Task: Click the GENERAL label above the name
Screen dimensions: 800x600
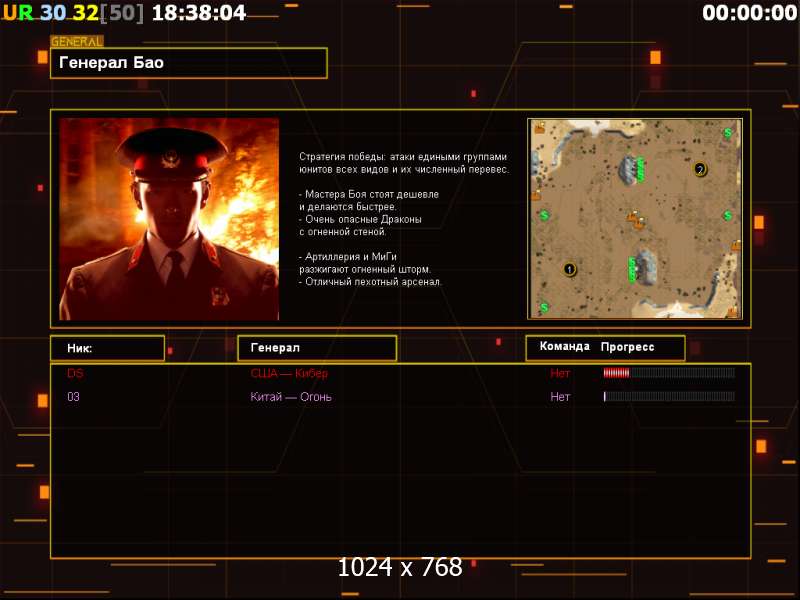Action: pos(77,41)
